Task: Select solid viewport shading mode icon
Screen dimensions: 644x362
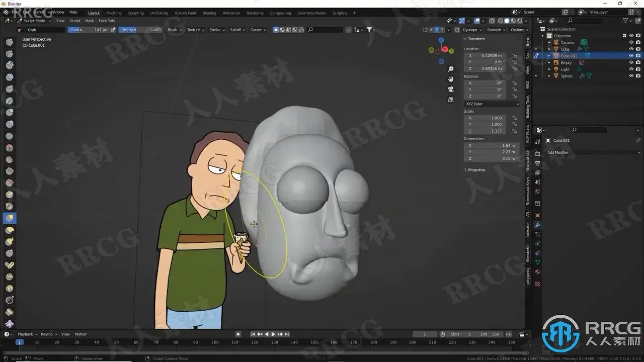Action: coord(507,21)
